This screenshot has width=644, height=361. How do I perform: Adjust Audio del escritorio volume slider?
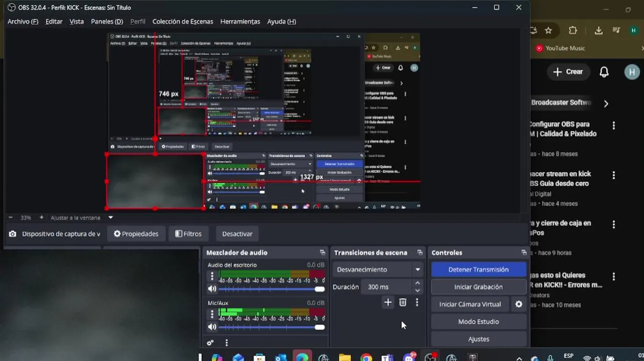(271, 289)
